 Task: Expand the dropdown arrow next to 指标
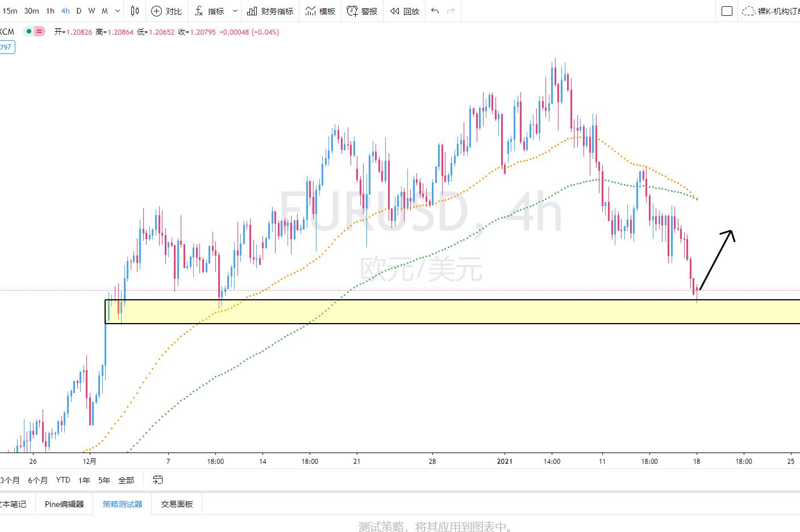tap(235, 11)
